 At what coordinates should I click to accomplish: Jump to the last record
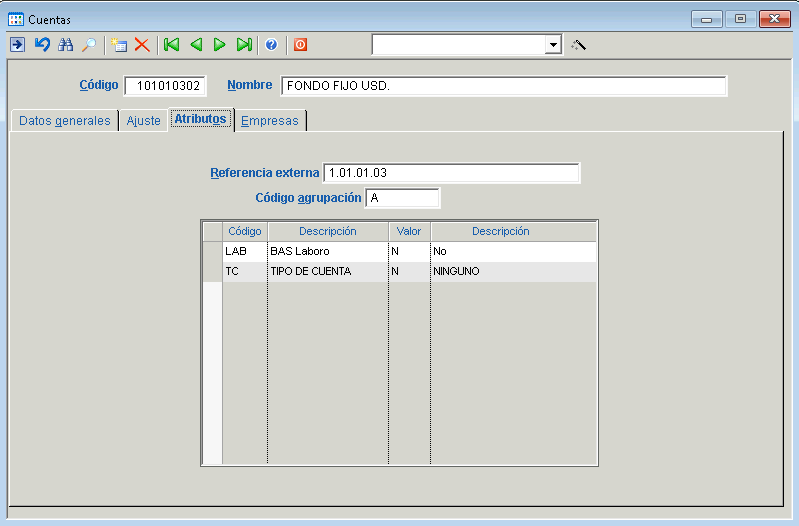point(243,45)
